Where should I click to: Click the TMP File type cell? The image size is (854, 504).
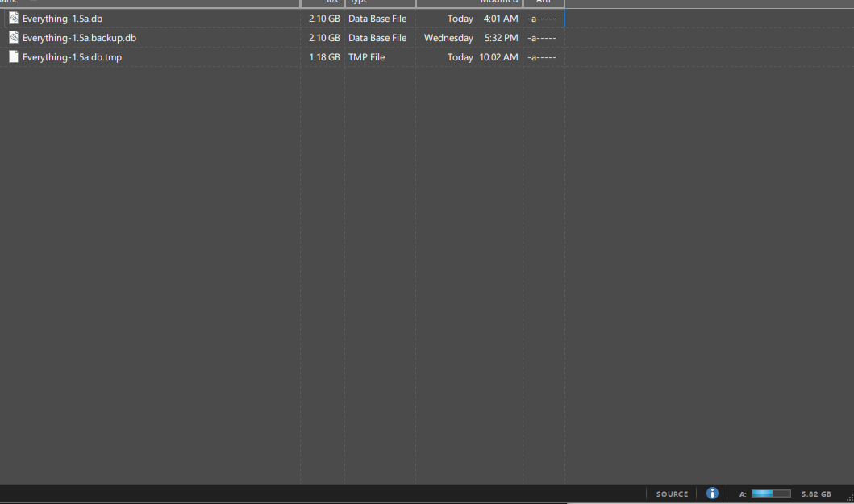point(367,57)
